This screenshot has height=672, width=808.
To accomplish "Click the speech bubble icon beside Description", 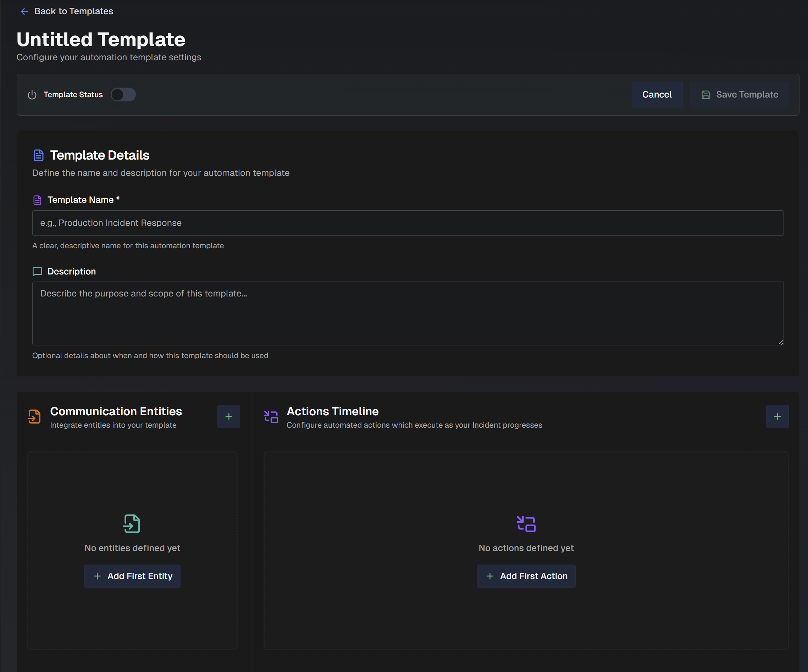I will pyautogui.click(x=37, y=272).
